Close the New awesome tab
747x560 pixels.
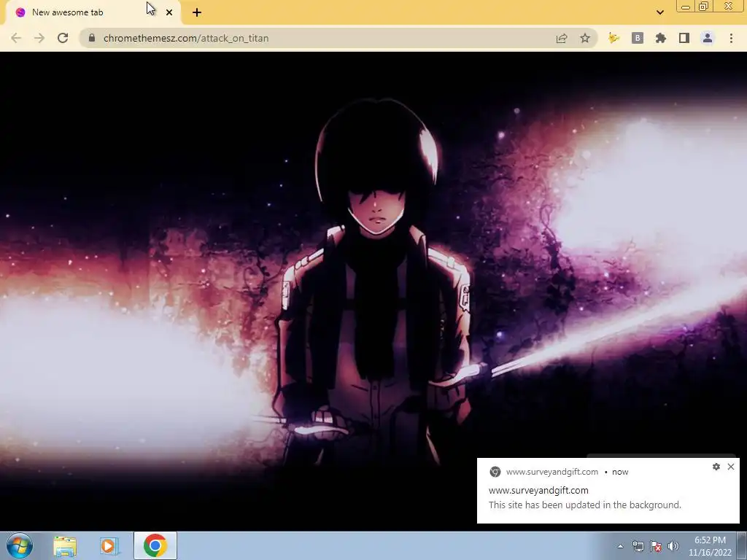coord(169,12)
